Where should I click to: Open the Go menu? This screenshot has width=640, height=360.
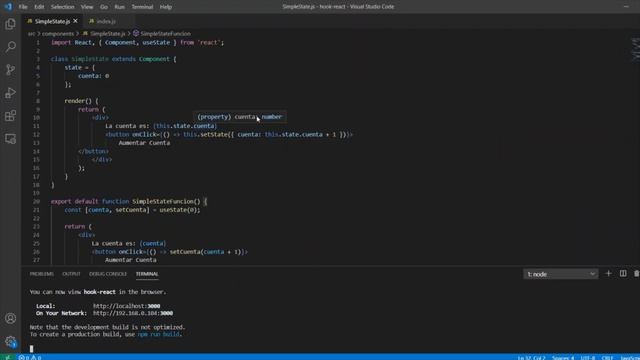104,7
